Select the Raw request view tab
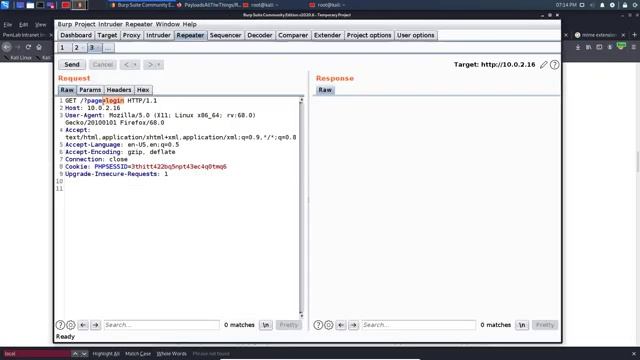The image size is (640, 360). [x=67, y=90]
